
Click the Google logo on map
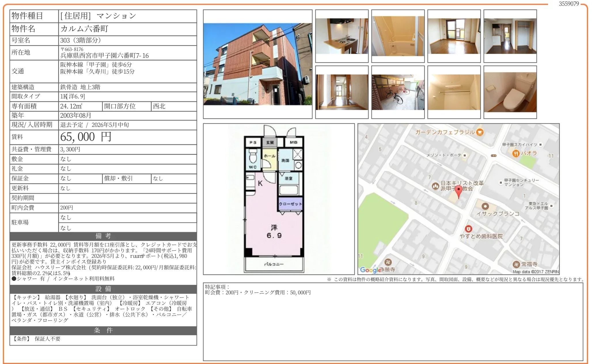point(370,270)
